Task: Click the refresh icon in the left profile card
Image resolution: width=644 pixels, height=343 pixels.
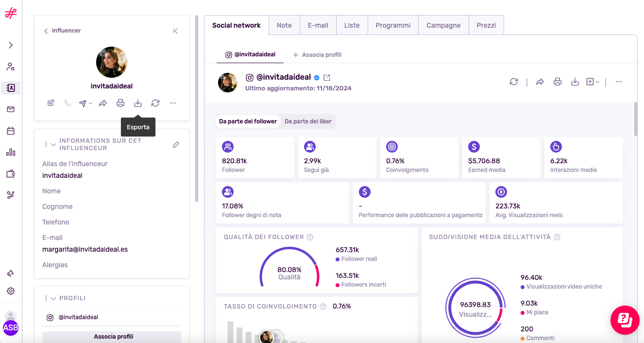Action: click(155, 103)
